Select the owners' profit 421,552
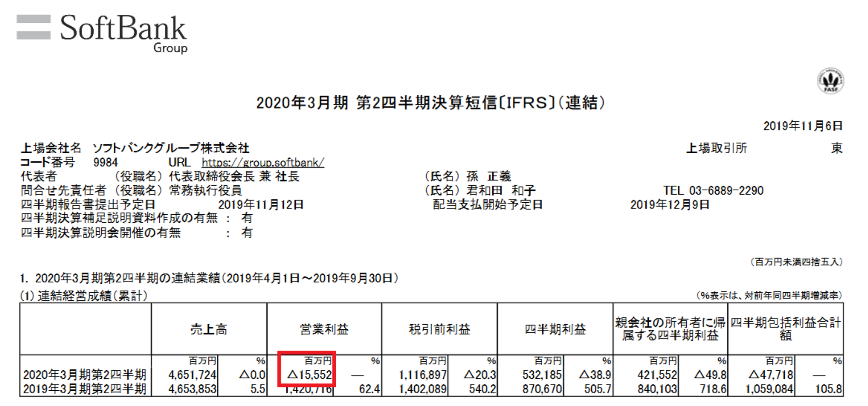Image resolution: width=868 pixels, height=406 pixels. tap(657, 375)
